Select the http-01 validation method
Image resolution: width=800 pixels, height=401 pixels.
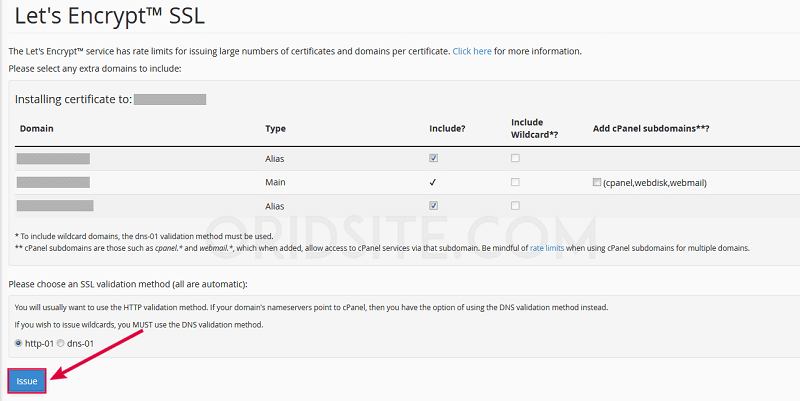point(18,343)
